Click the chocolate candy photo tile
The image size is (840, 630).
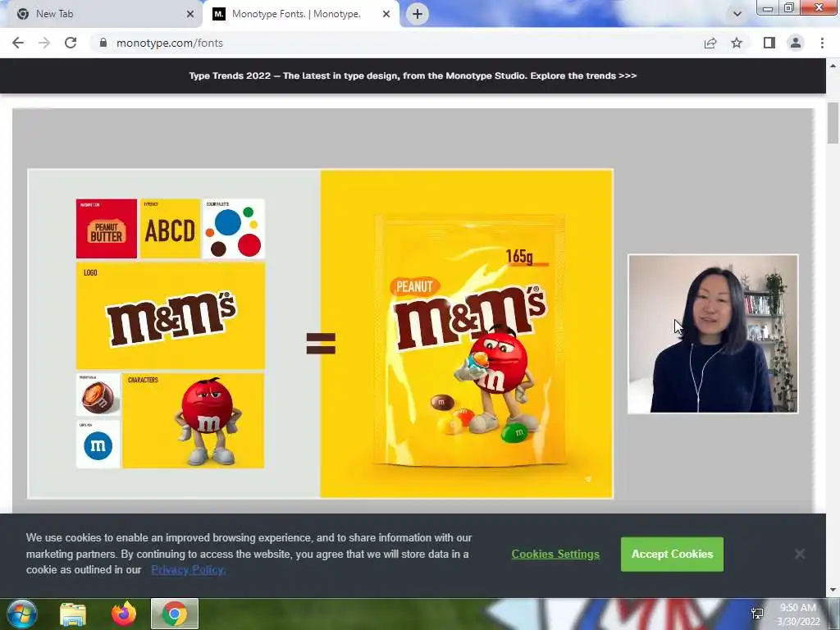[98, 395]
